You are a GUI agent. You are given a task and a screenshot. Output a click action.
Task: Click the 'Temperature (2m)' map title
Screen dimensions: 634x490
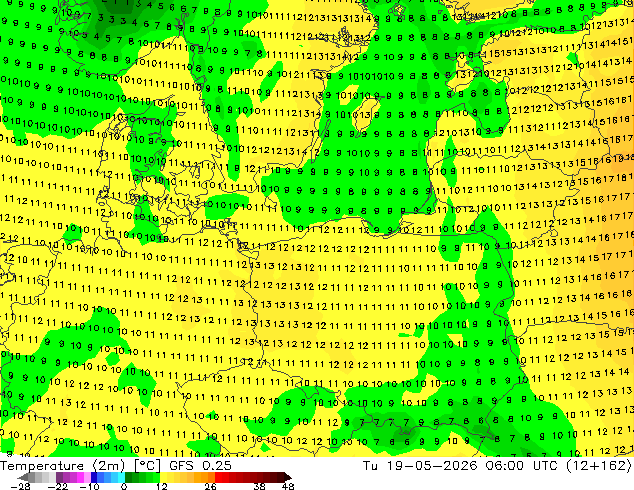click(62, 466)
